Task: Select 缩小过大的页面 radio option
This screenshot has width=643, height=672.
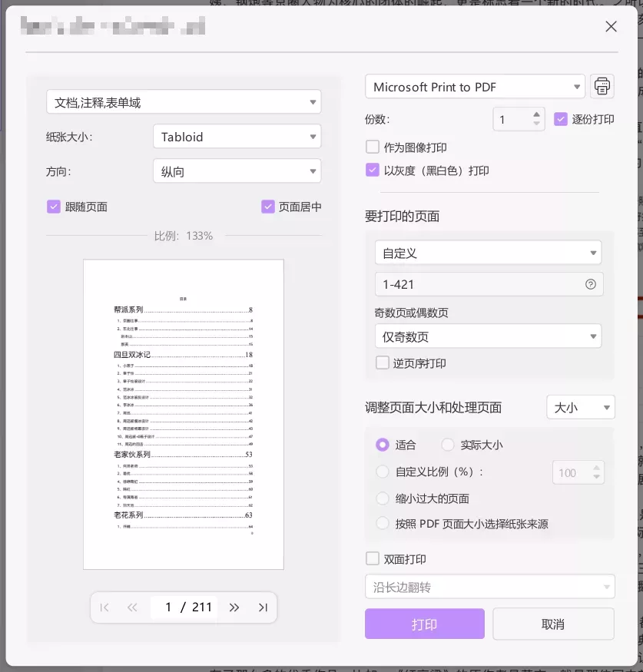Action: pos(382,498)
